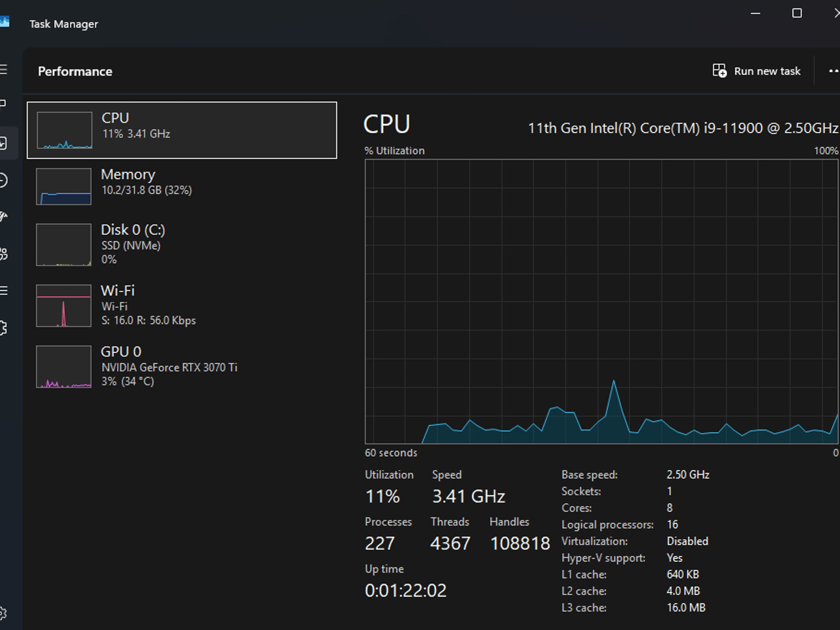Click the processor name '11th Gen Intel(R) Core(TM) i9-11900'

point(645,128)
